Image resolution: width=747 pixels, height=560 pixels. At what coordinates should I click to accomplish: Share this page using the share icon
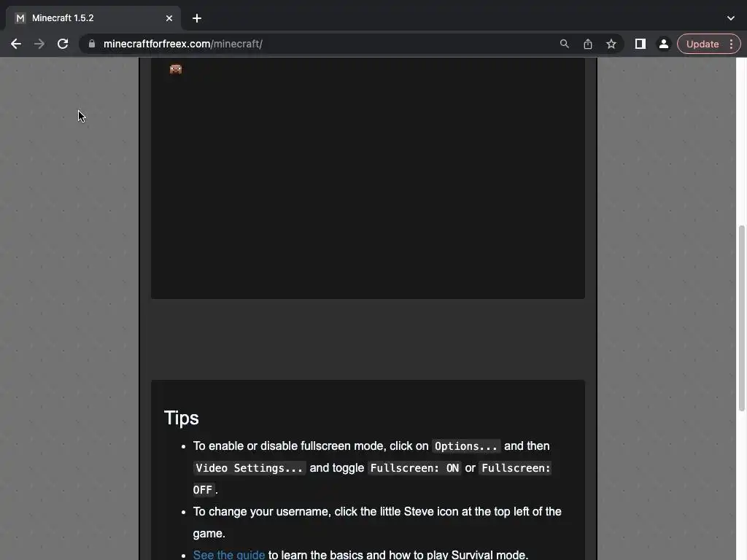point(588,44)
